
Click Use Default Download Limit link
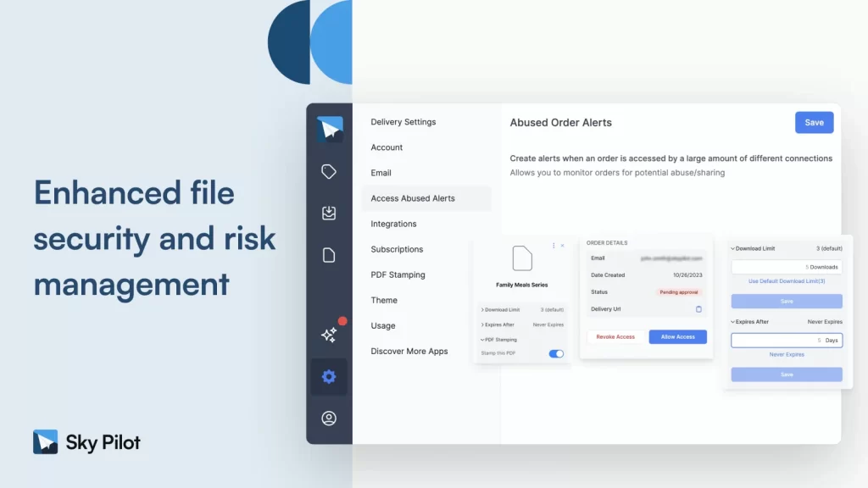coord(787,280)
